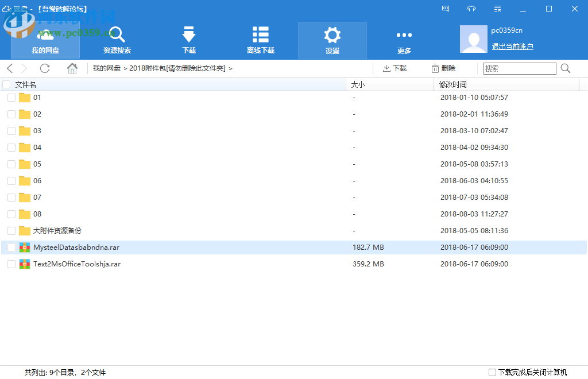Screen dimensions: 588x379
Task: Open the 资源搜索 search tab
Action: pos(117,40)
